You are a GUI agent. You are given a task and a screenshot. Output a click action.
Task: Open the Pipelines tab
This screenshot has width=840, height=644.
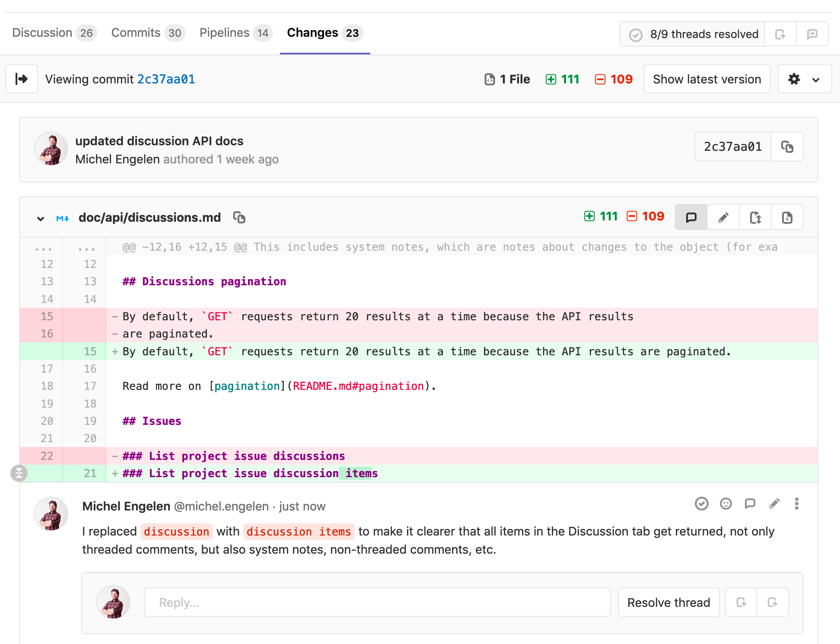(x=224, y=32)
